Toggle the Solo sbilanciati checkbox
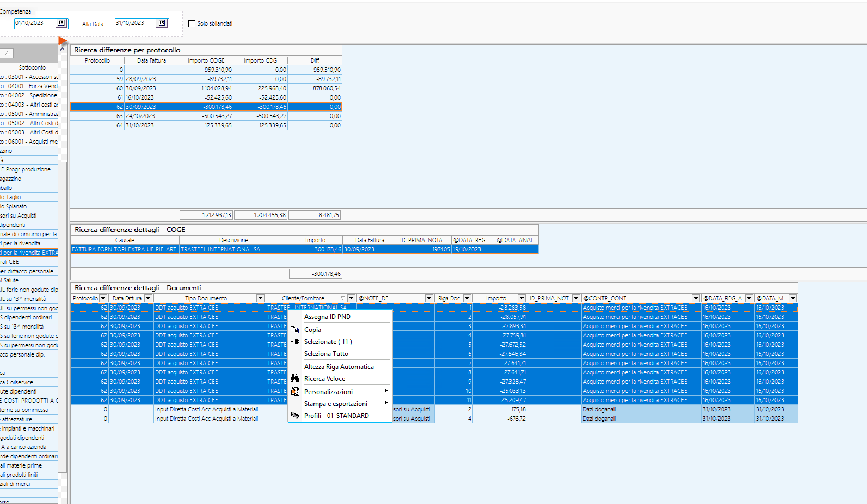This screenshot has height=504, width=867. 192,23
